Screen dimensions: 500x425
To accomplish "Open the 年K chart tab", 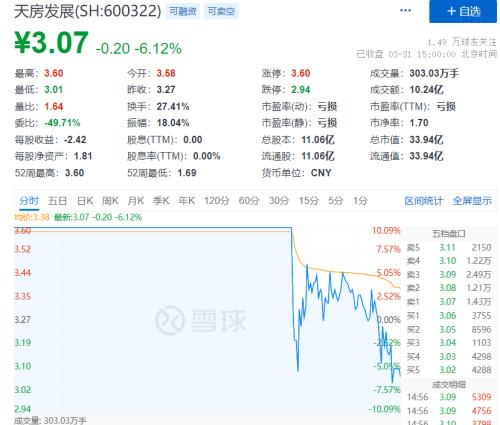I will [186, 201].
